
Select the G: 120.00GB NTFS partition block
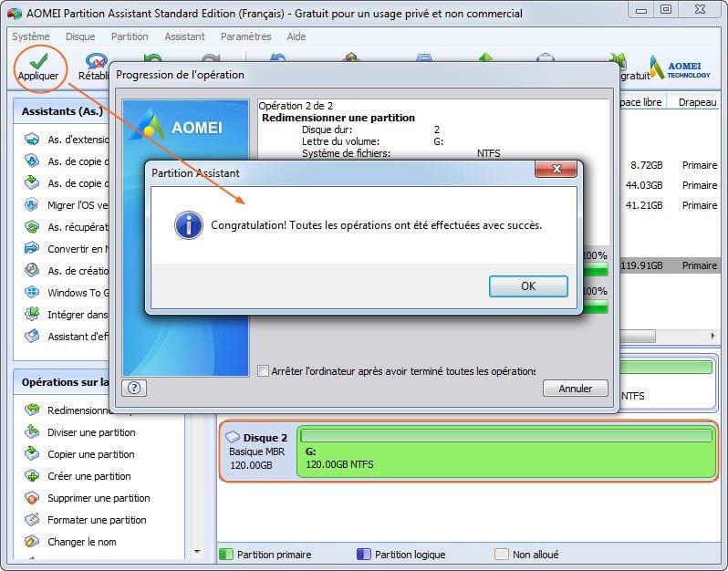pos(506,452)
